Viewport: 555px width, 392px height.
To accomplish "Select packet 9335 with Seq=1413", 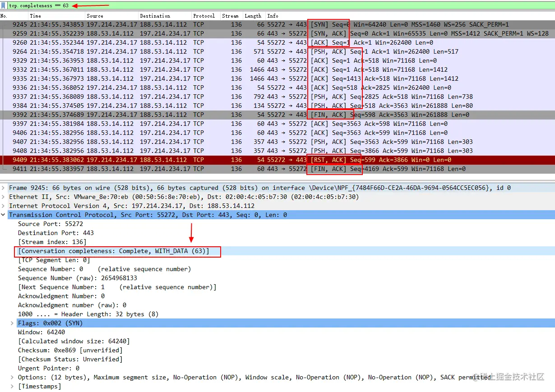I will (277, 78).
